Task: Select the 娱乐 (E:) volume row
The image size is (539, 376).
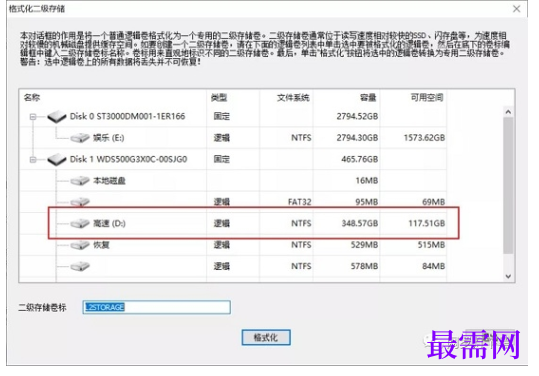Action: point(234,138)
